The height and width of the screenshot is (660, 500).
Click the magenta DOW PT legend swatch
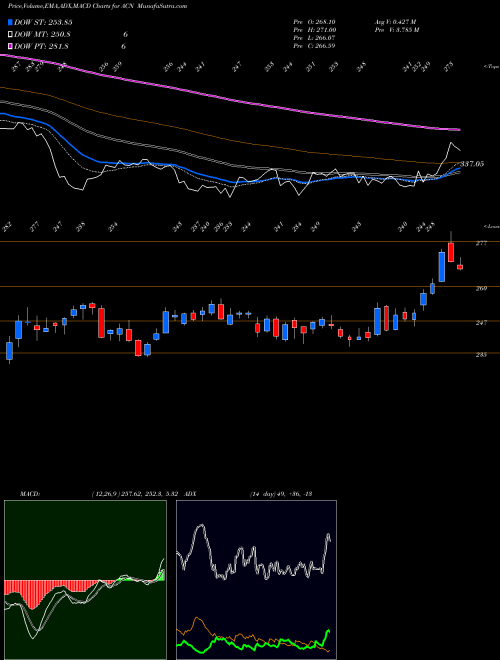tap(11, 46)
